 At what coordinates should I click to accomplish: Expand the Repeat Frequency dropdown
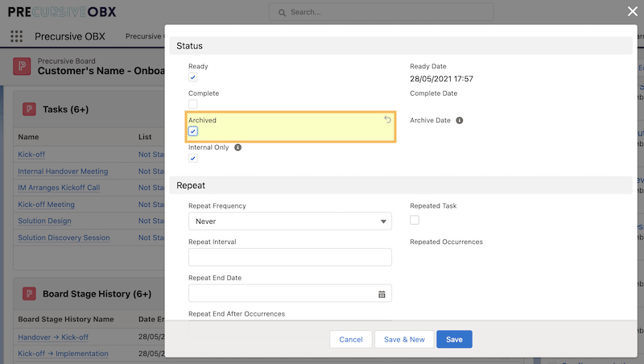(x=290, y=221)
